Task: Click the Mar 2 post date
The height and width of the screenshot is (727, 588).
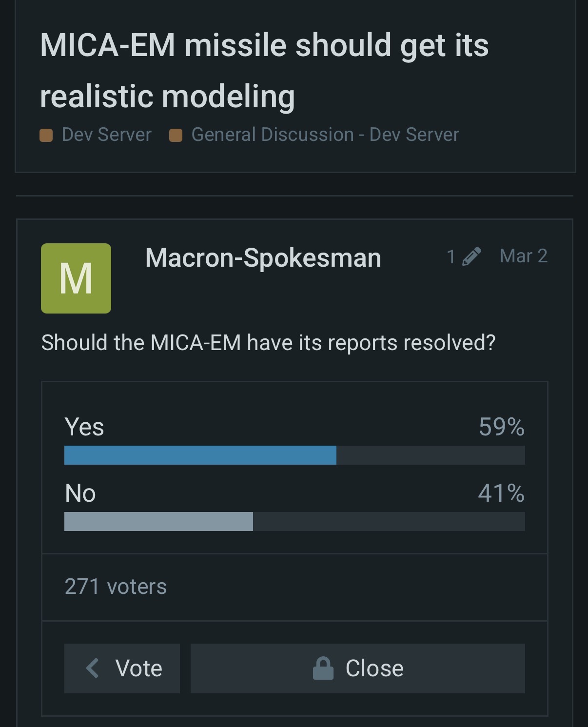Action: pos(523,256)
